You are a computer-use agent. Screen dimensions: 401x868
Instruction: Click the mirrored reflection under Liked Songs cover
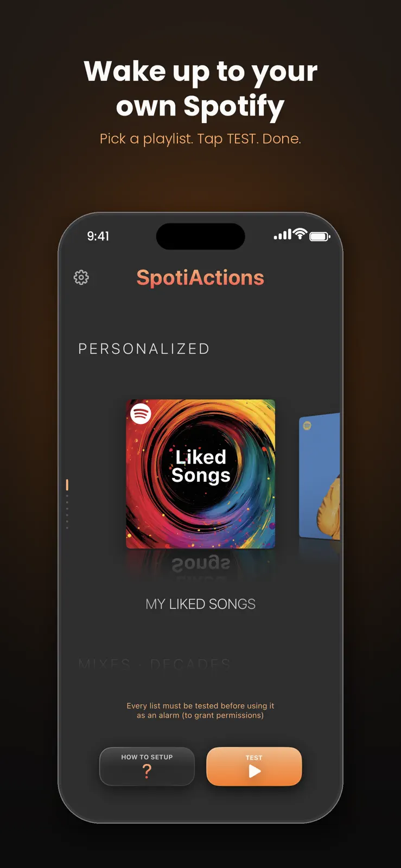pyautogui.click(x=201, y=564)
